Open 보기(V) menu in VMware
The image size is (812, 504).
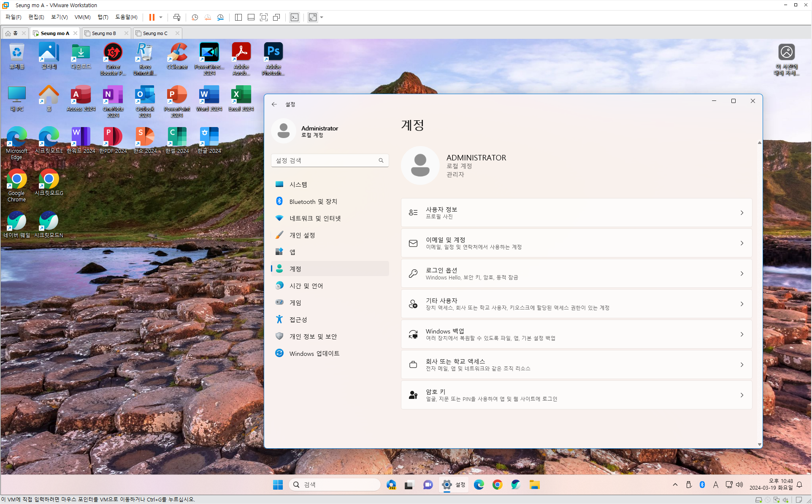point(60,17)
